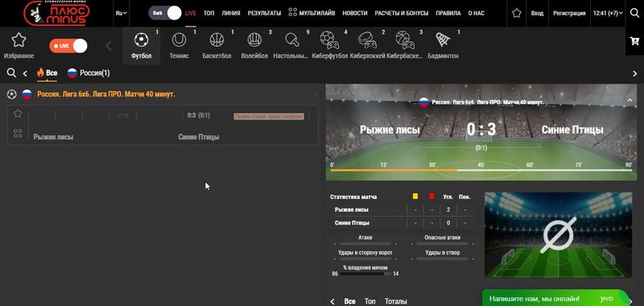Select the Все filter with flame icon
Screen dimensions: 644x306
pos(47,73)
